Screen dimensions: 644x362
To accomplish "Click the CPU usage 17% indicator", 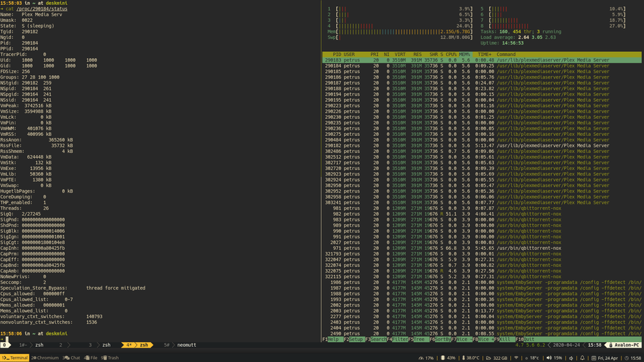I will click(426, 358).
